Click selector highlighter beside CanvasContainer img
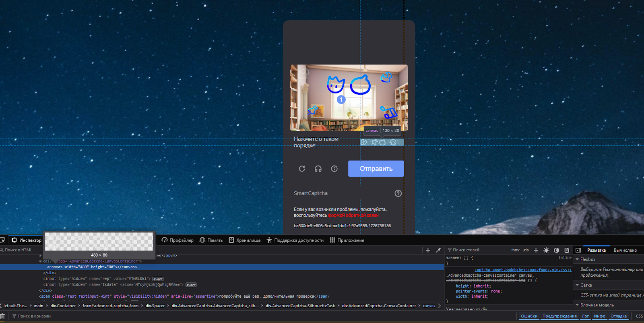 pos(530,280)
